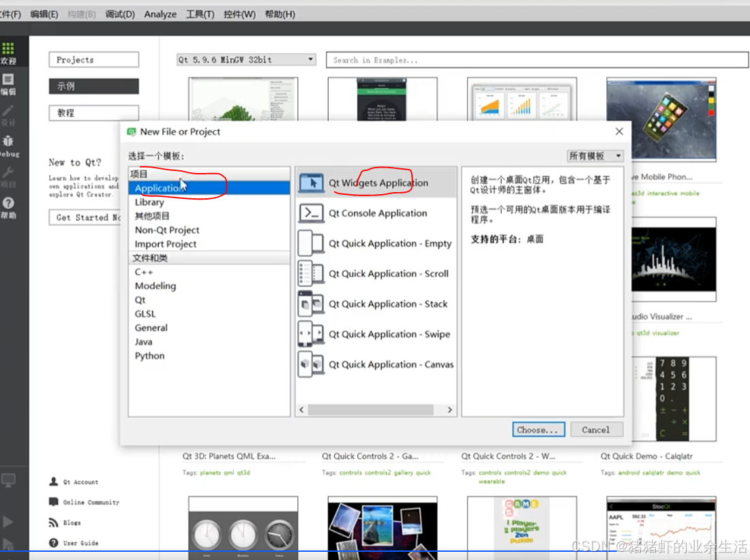Click the Blogs RSS feed icon
750x560 pixels.
pos(54,523)
